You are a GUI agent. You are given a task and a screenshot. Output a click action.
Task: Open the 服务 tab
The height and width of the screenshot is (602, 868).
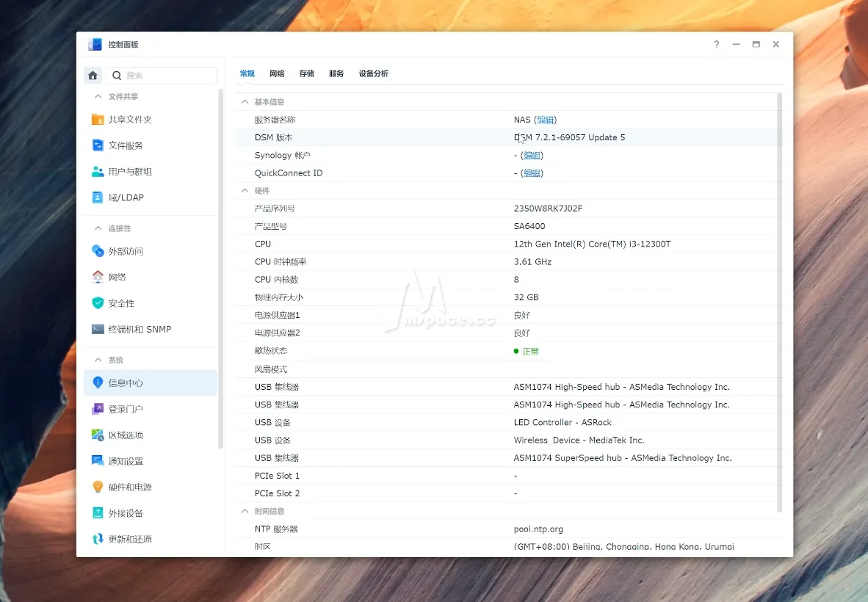336,73
